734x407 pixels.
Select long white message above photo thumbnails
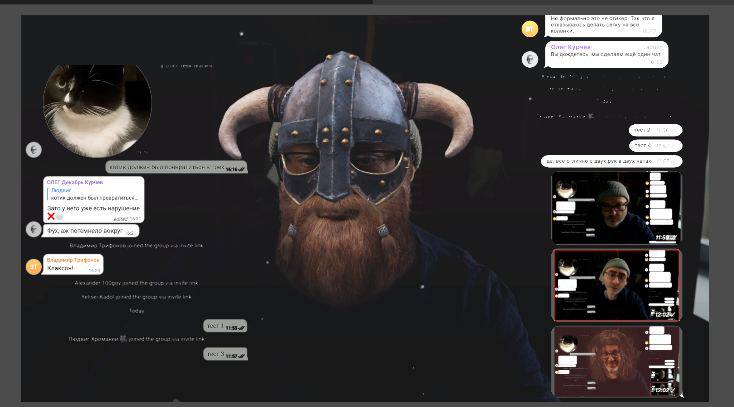[x=611, y=161]
